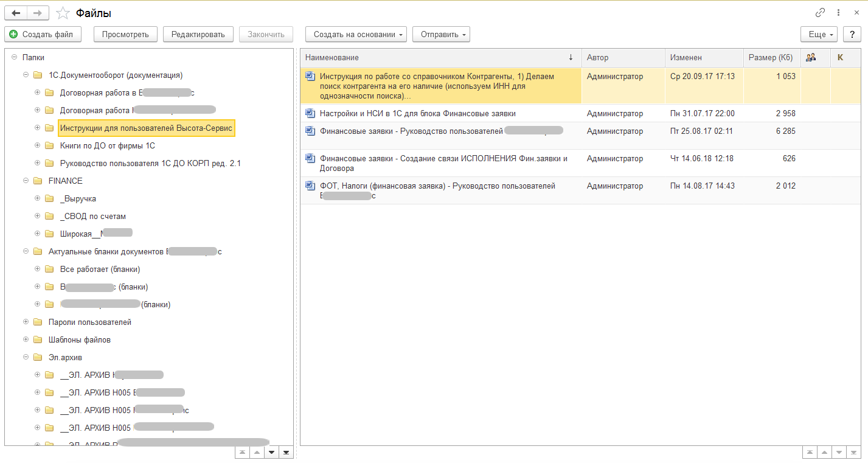Click the Создать файл button
This screenshot has height=463, width=868.
pos(43,34)
